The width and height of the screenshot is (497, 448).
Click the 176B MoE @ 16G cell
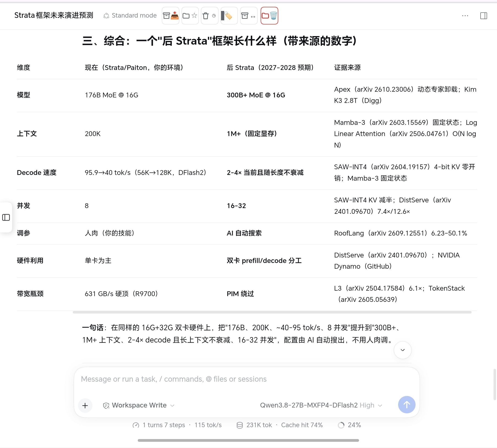pyautogui.click(x=112, y=95)
